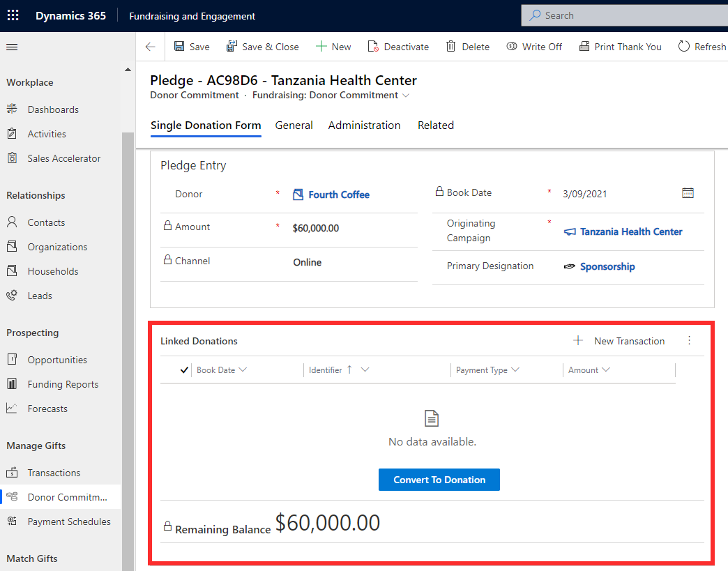Open Tanzania Health Center campaign link
The height and width of the screenshot is (571, 728).
pyautogui.click(x=631, y=231)
